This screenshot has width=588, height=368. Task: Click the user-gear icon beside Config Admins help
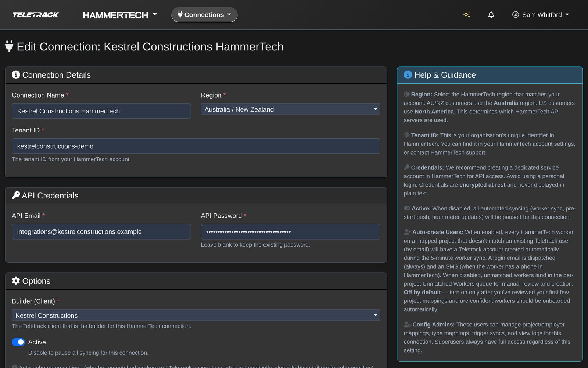point(407,325)
